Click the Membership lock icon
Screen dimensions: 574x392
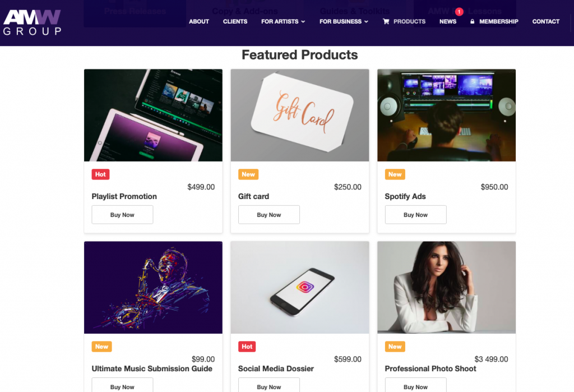pyautogui.click(x=472, y=21)
